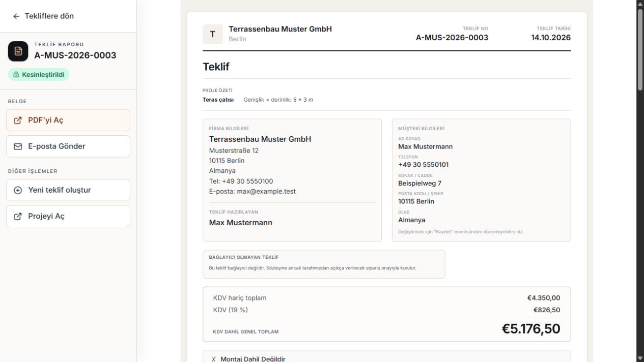Click the external-link icon on Projeyi Aç
This screenshot has width=644, height=362.
18,216
